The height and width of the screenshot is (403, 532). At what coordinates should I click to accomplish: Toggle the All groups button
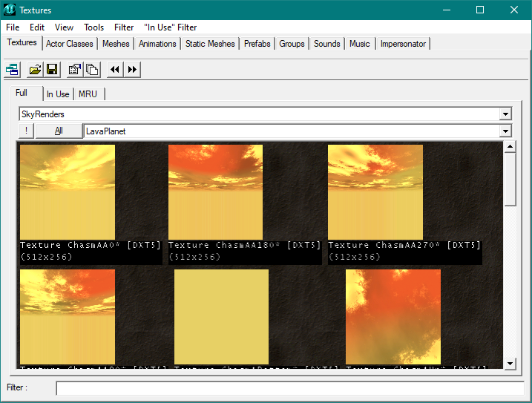tap(59, 131)
